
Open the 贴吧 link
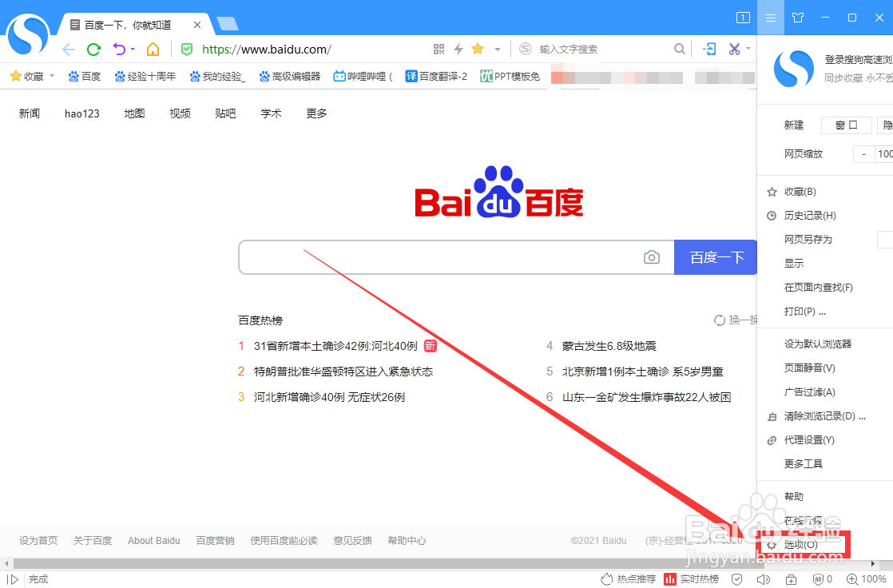pyautogui.click(x=225, y=113)
